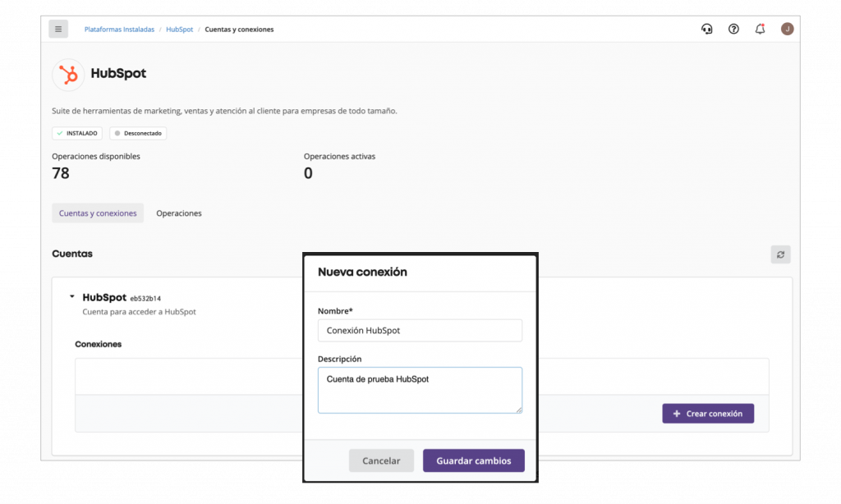Open the hamburger menu icon
Screen dimensions: 841x504
point(58,29)
